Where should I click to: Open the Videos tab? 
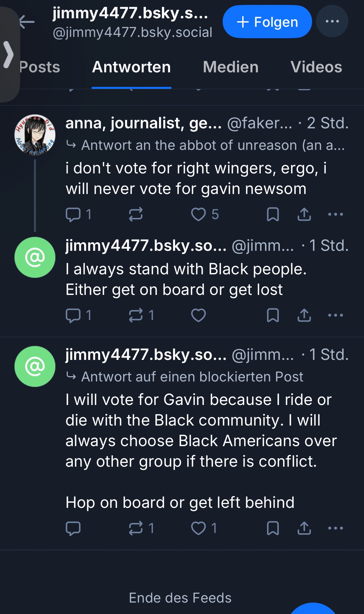(316, 67)
